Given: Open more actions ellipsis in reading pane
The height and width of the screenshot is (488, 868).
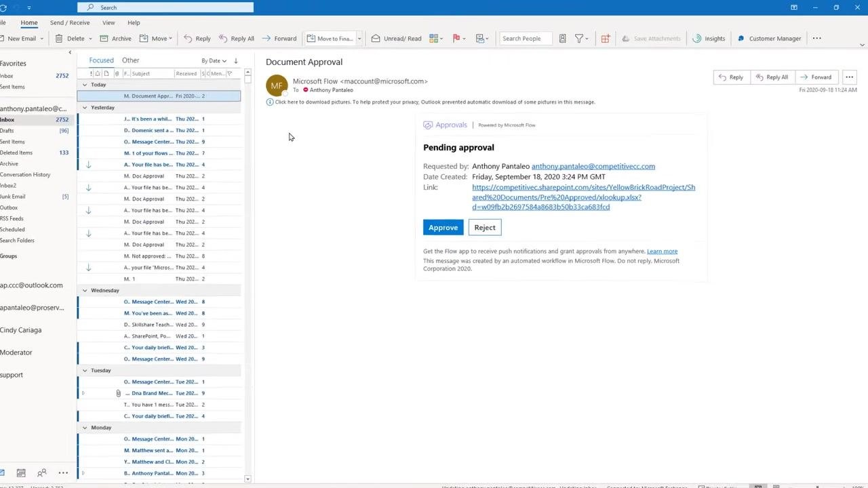Looking at the screenshot, I should 849,77.
